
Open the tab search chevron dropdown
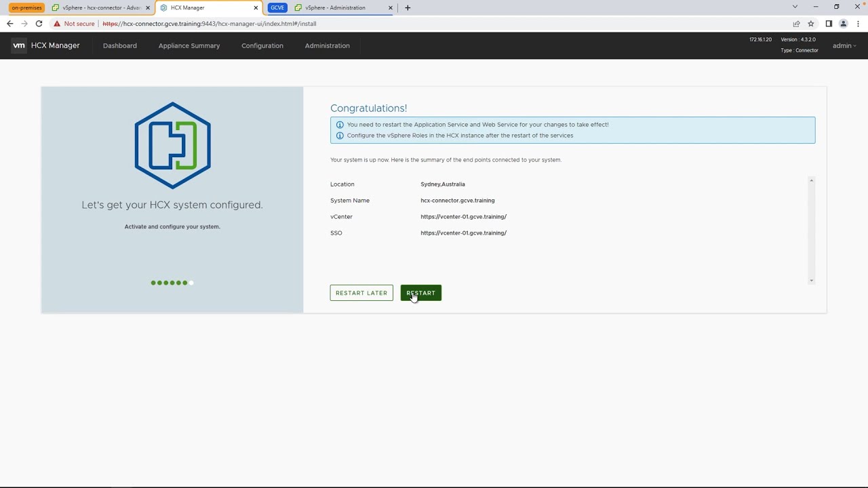(x=795, y=7)
